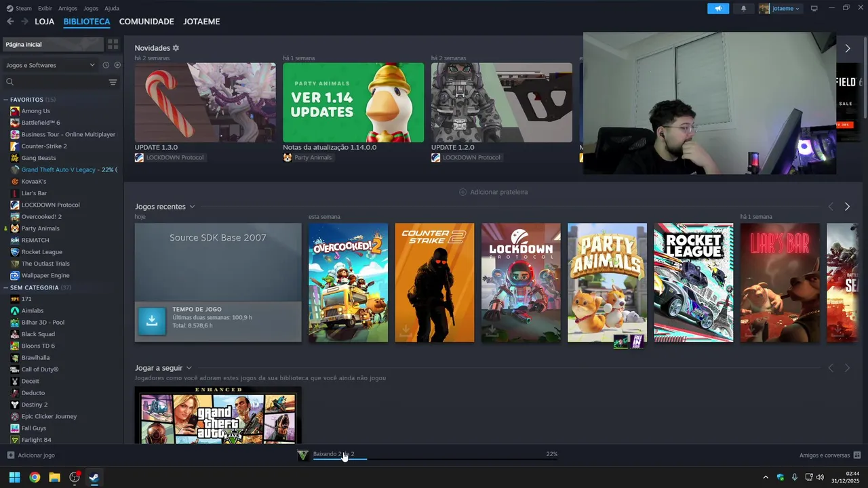This screenshot has width=868, height=488.
Task: Click the Steam taskbar icon
Action: [x=94, y=477]
